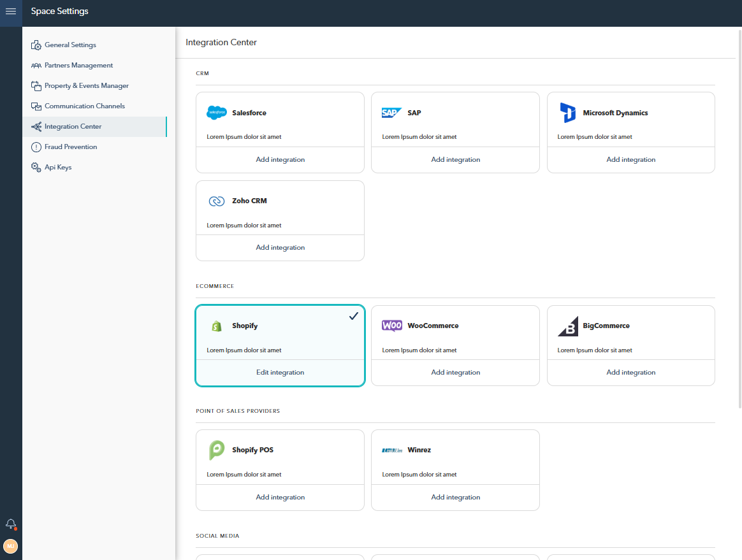The height and width of the screenshot is (560, 742).
Task: Click the checkmark on the Shopify card
Action: coord(354,316)
